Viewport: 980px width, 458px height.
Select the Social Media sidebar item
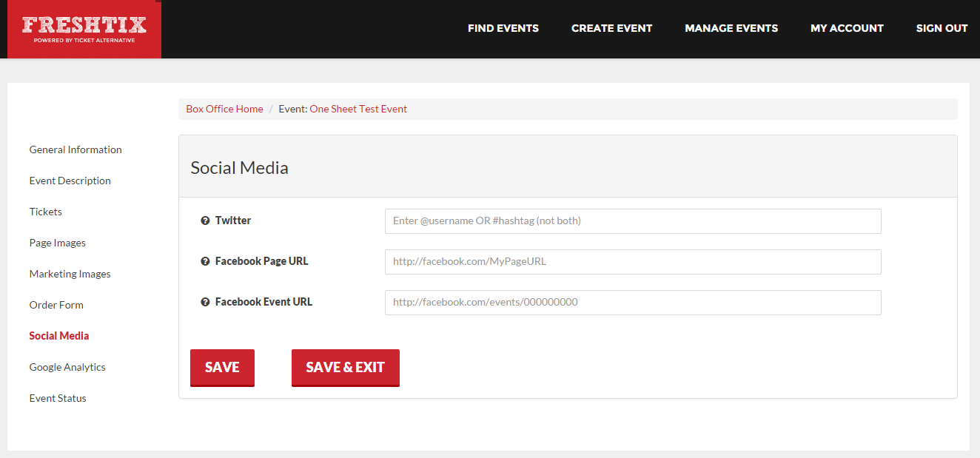click(59, 336)
